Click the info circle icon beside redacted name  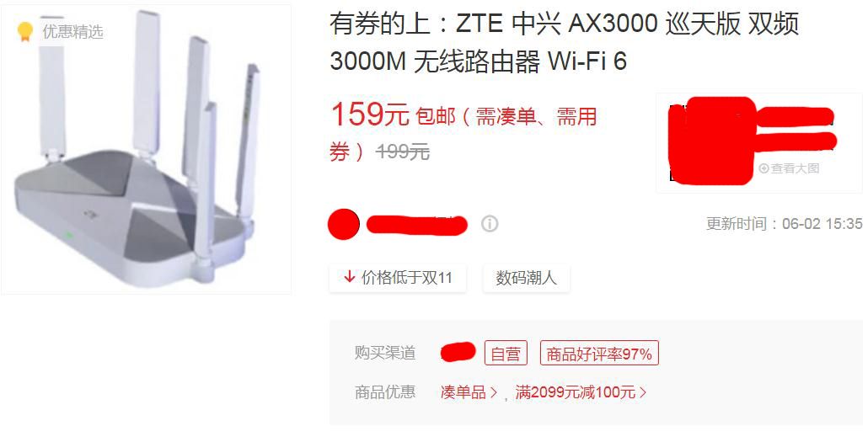[x=490, y=224]
